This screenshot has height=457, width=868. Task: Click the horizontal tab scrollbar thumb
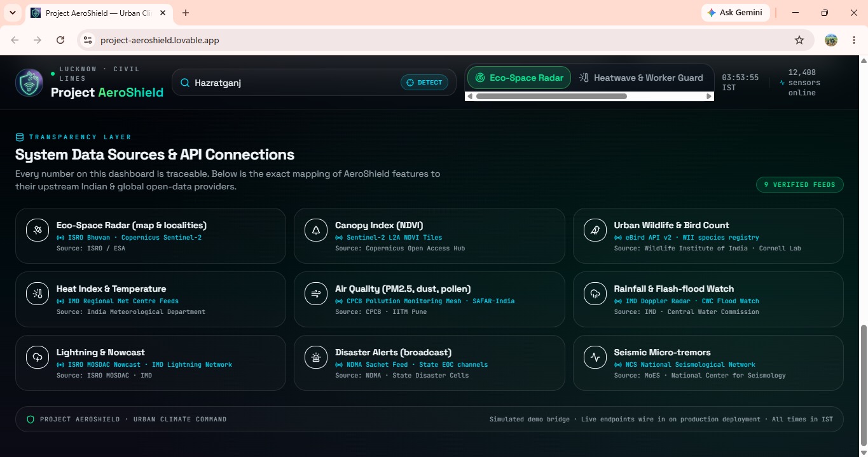tap(551, 97)
